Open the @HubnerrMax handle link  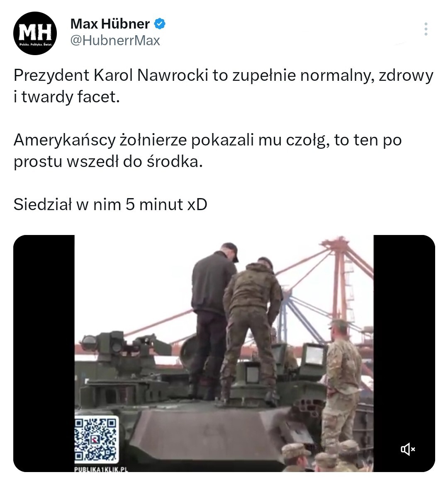tap(115, 41)
